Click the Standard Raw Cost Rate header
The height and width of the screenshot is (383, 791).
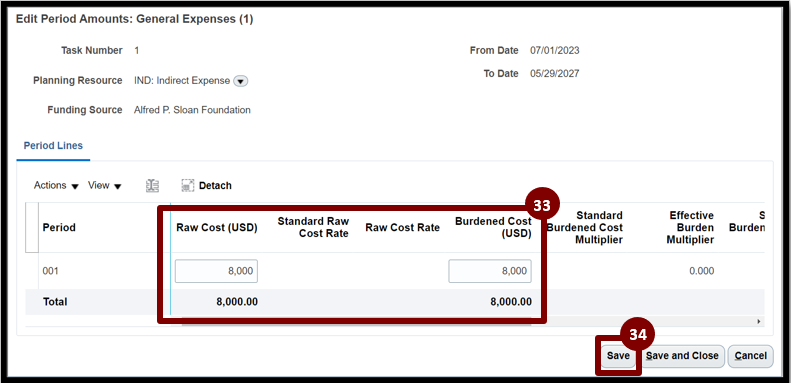[x=313, y=228]
